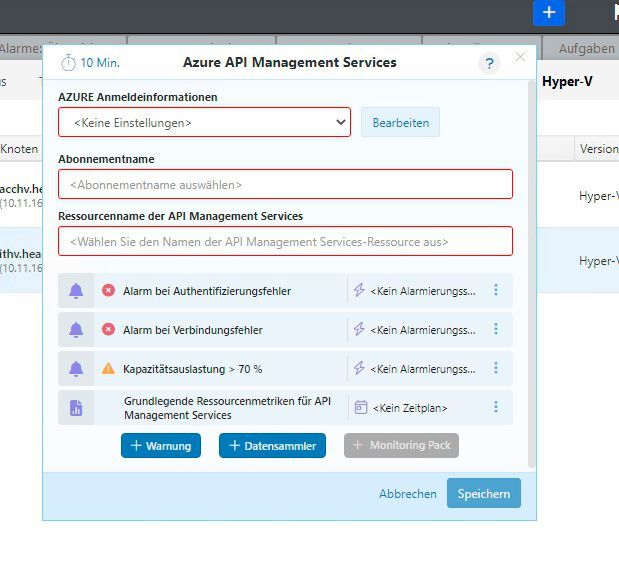Click red error icon next to Authentifizierungsfehler
This screenshot has width=619, height=561.
pos(108,291)
